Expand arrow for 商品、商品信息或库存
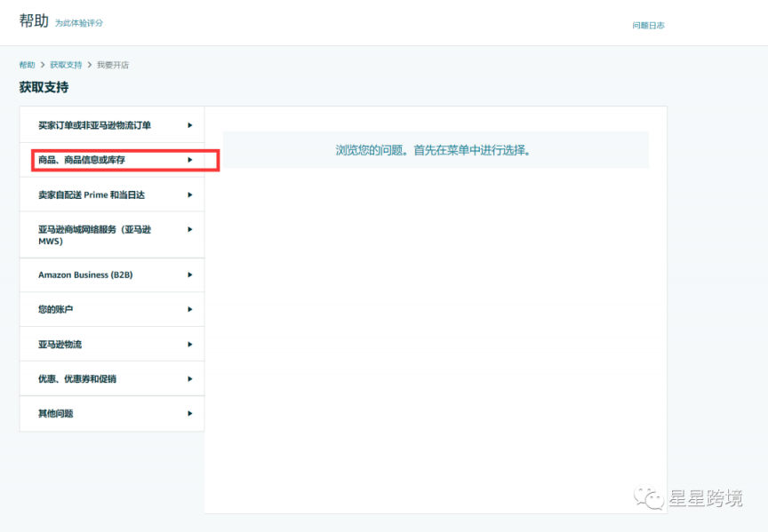 [190, 160]
